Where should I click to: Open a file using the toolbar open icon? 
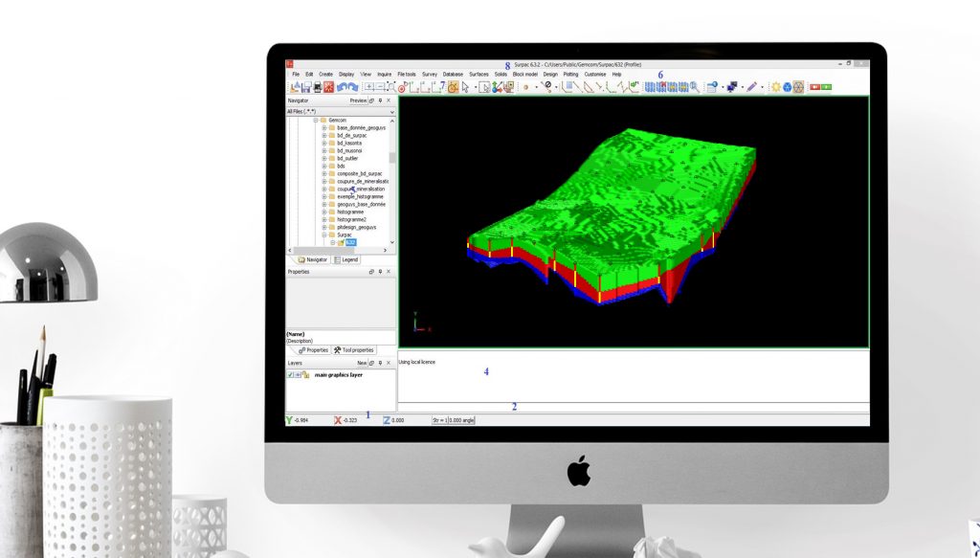295,86
